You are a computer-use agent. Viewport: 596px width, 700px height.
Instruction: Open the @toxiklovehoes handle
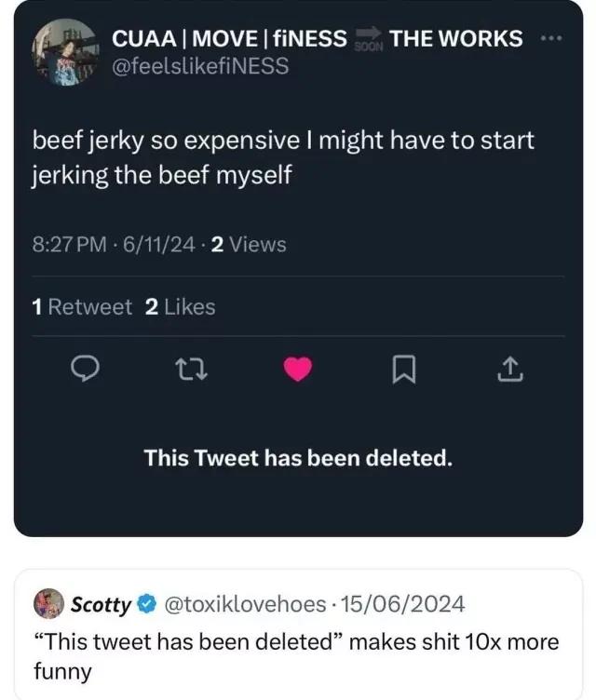pos(246,604)
